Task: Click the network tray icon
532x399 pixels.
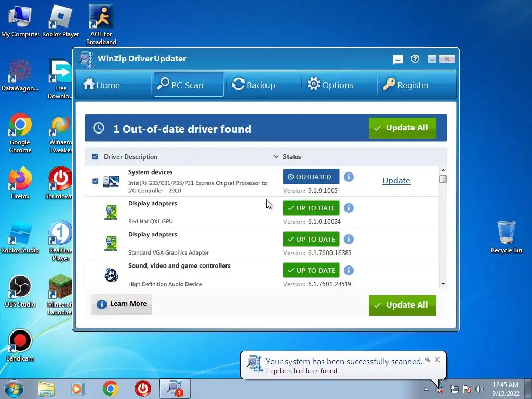Action: coord(454,389)
